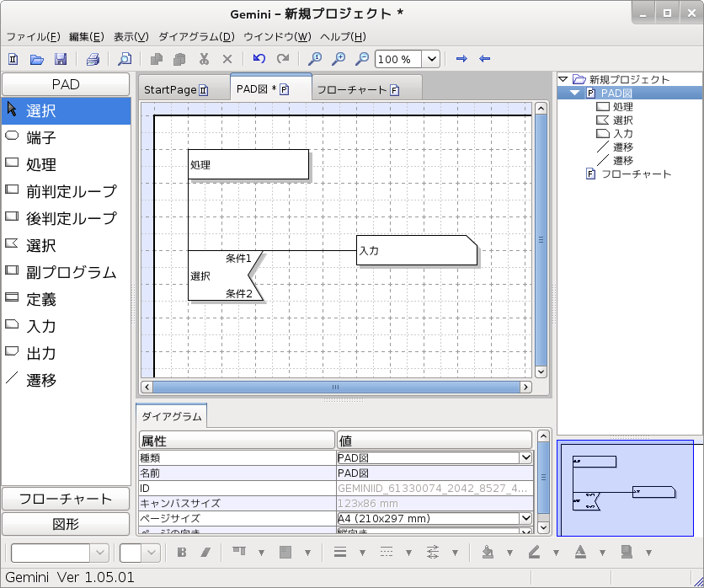Open the zoom percentage dropdown
This screenshot has height=588, width=704.
click(431, 59)
